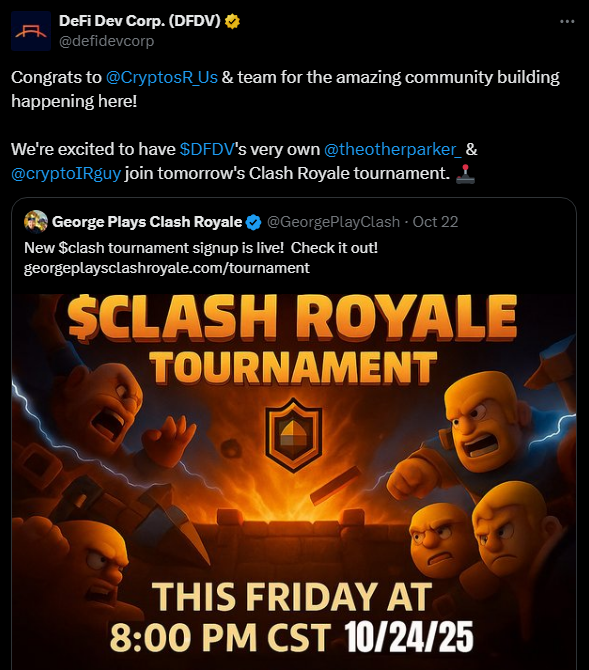Screen dimensions: 589x670
Task: Open the @defidevcorp handle
Action: point(106,41)
